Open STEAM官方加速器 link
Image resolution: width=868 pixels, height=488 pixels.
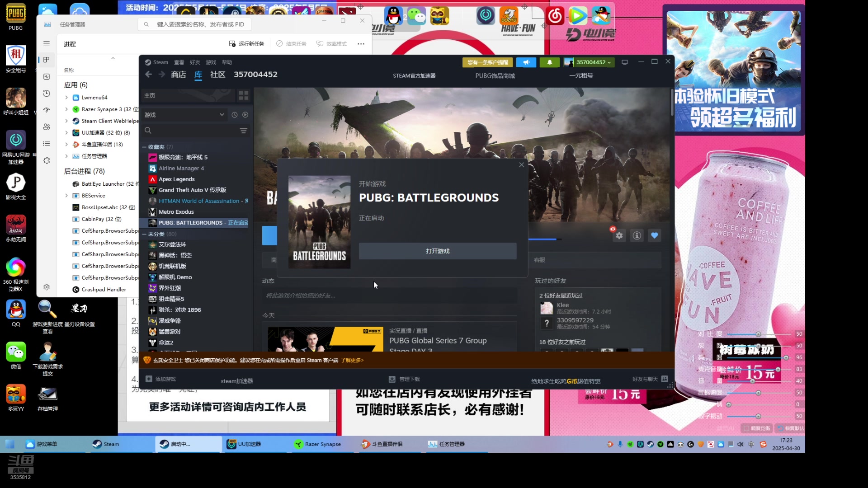coord(414,76)
